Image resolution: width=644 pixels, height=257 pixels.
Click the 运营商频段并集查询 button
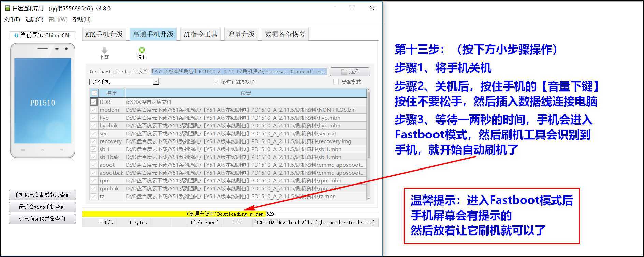click(42, 219)
